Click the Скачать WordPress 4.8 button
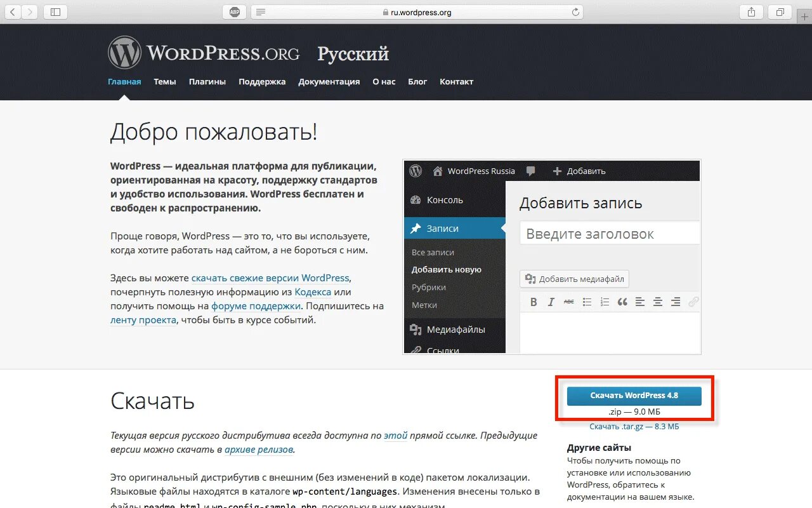This screenshot has width=812, height=508. 634,396
